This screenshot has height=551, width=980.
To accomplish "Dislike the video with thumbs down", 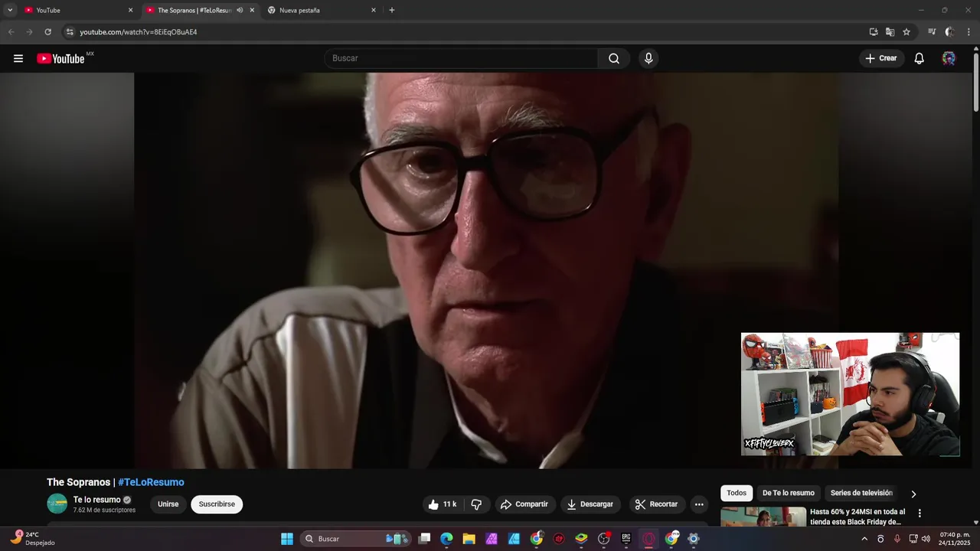I will pos(476,504).
